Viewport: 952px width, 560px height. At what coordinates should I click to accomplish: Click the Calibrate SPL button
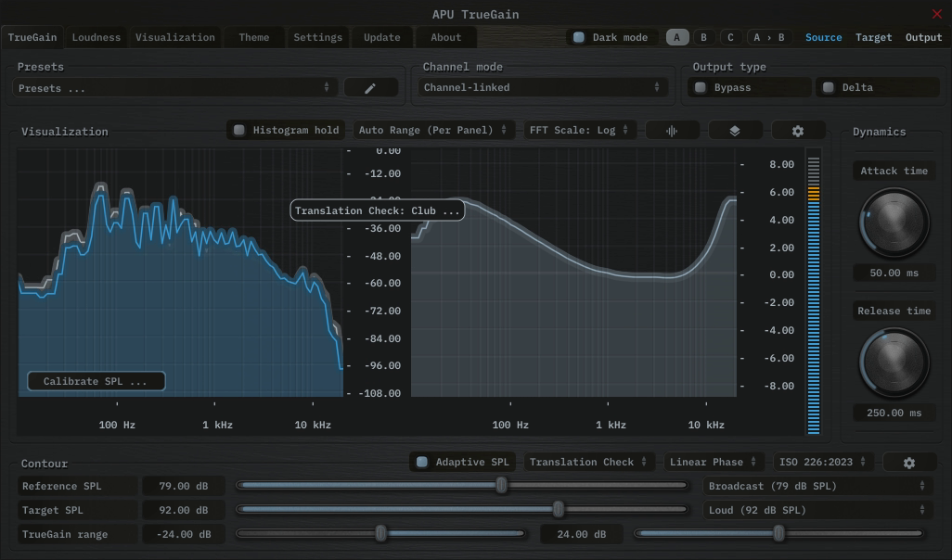click(x=96, y=381)
